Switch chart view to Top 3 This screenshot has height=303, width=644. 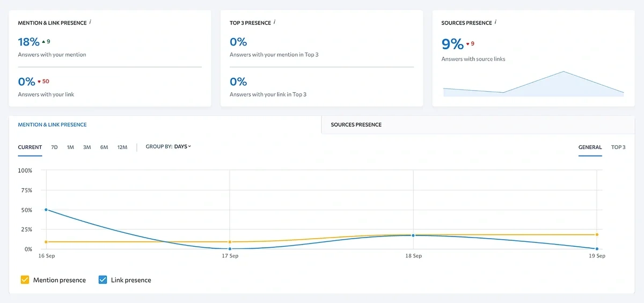click(x=618, y=147)
